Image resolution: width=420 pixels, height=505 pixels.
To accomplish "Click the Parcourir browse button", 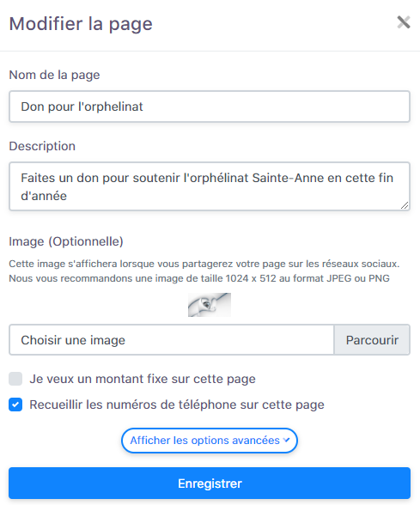I will pyautogui.click(x=372, y=340).
